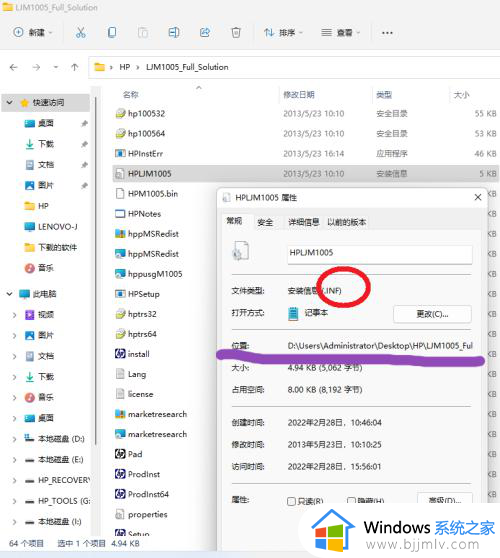Select the hp100532 file icon
The width and height of the screenshot is (500, 558).
(120, 114)
